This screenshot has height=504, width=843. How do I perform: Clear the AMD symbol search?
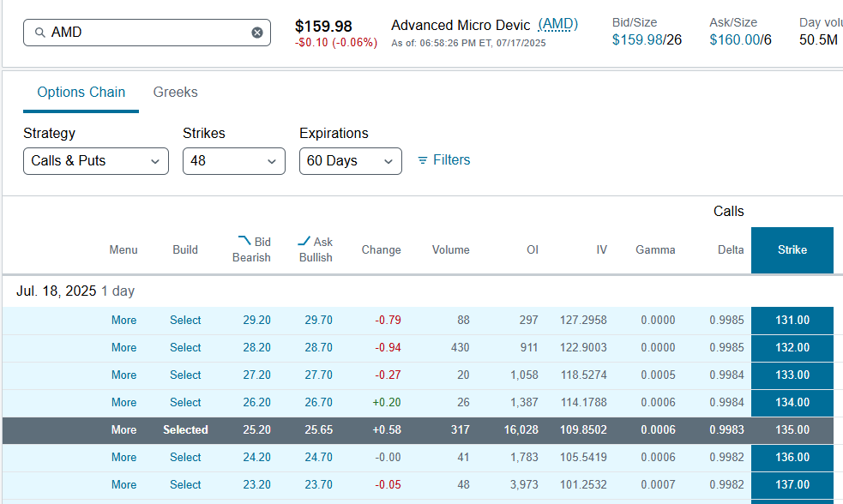click(257, 33)
